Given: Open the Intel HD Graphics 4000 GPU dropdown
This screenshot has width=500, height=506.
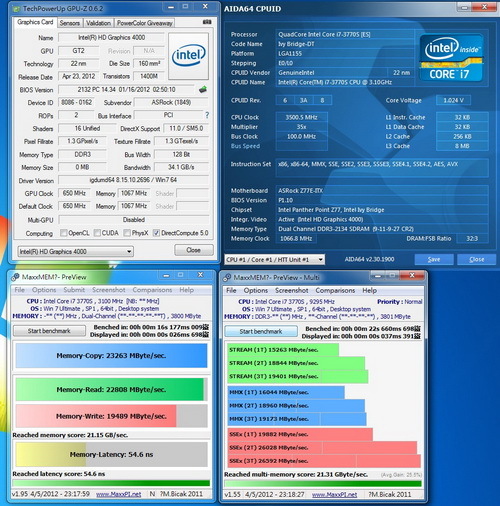Looking at the screenshot, I should 76,251.
